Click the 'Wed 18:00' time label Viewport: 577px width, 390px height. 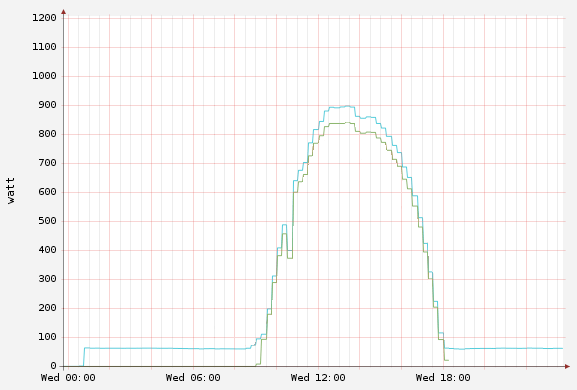point(443,378)
